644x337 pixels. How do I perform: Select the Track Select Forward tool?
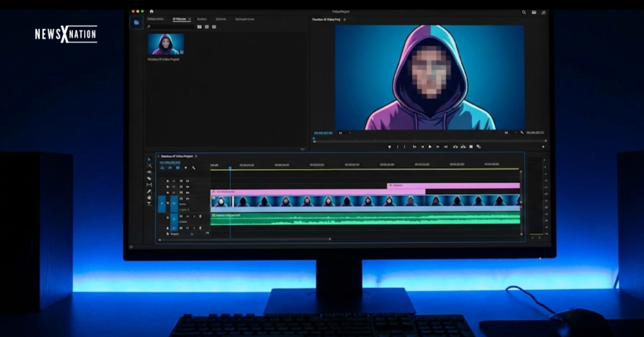pos(149,165)
